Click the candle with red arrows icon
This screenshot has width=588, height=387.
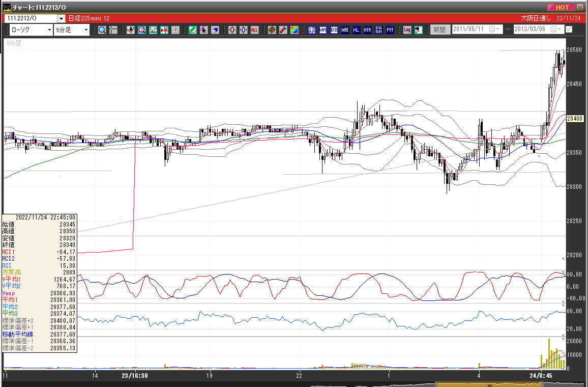232,30
